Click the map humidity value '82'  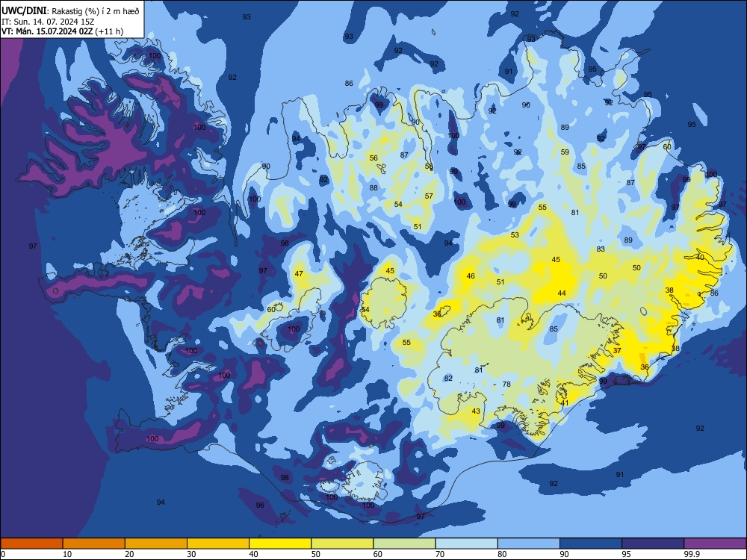(448, 379)
